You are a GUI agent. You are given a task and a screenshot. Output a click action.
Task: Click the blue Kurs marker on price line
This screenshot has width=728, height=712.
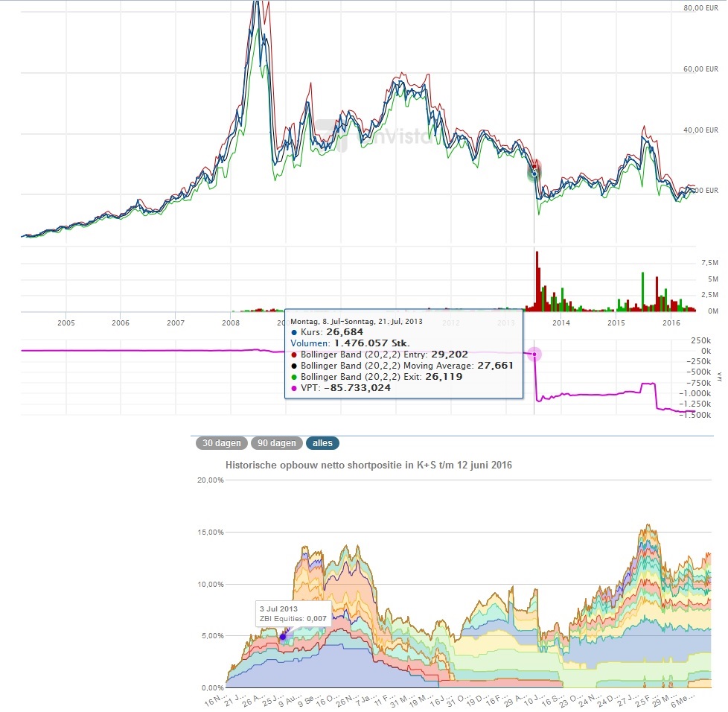point(534,174)
